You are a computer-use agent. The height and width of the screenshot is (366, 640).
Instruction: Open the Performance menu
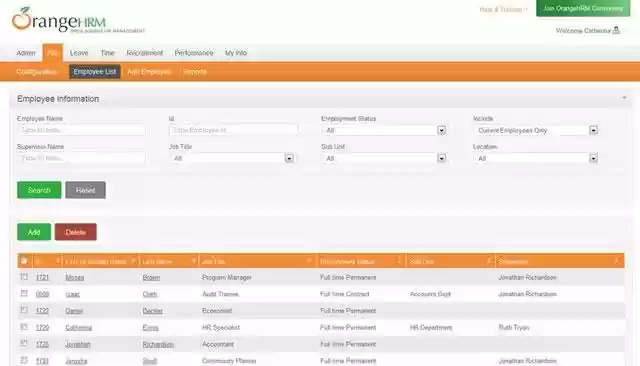pos(194,53)
